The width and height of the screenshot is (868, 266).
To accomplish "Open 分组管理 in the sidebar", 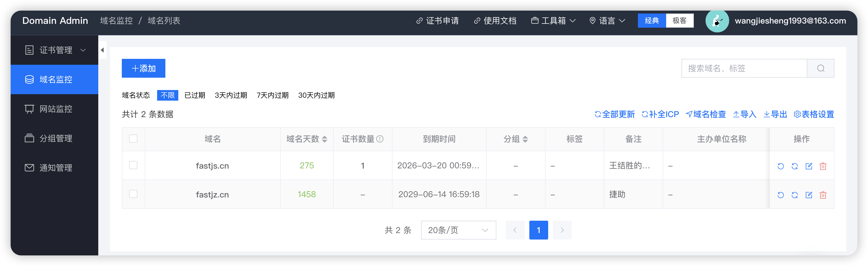I will 55,138.
